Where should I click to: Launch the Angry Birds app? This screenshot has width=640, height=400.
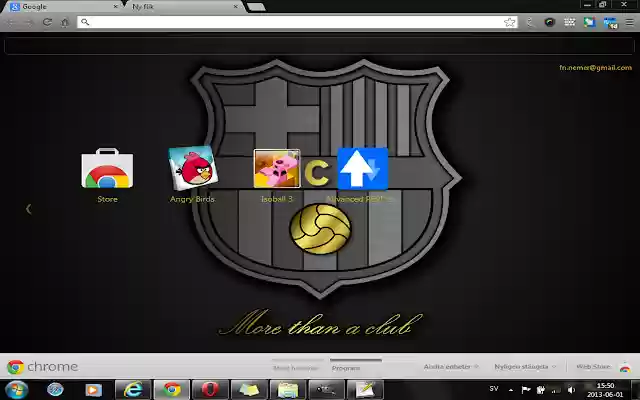coord(193,168)
